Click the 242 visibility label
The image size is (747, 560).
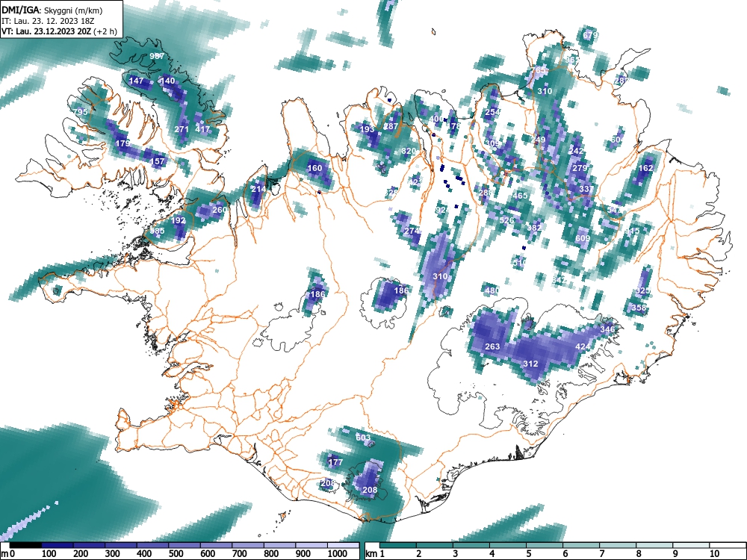577,151
